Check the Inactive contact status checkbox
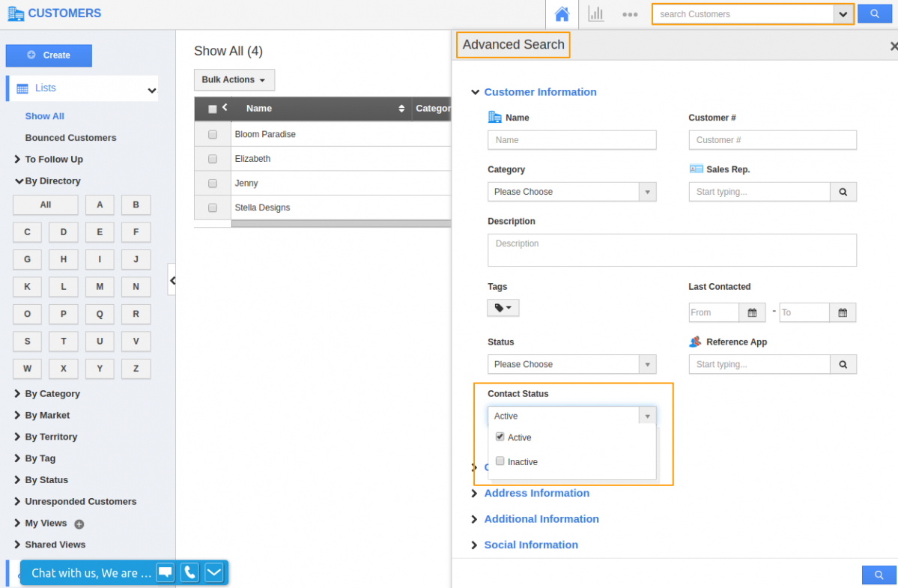Screen dimensions: 898x588 click(500, 461)
